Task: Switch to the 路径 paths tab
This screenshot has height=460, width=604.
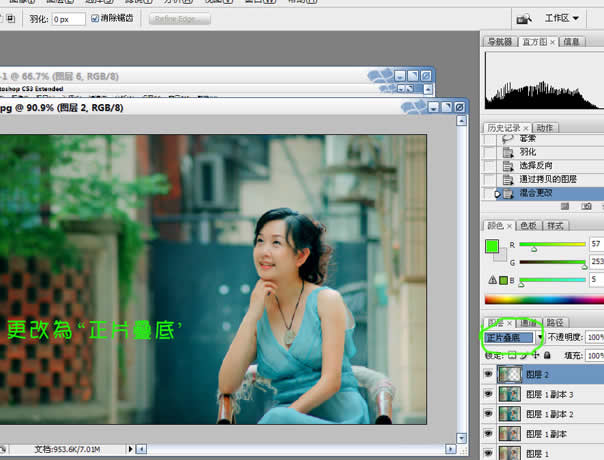Action: point(555,323)
